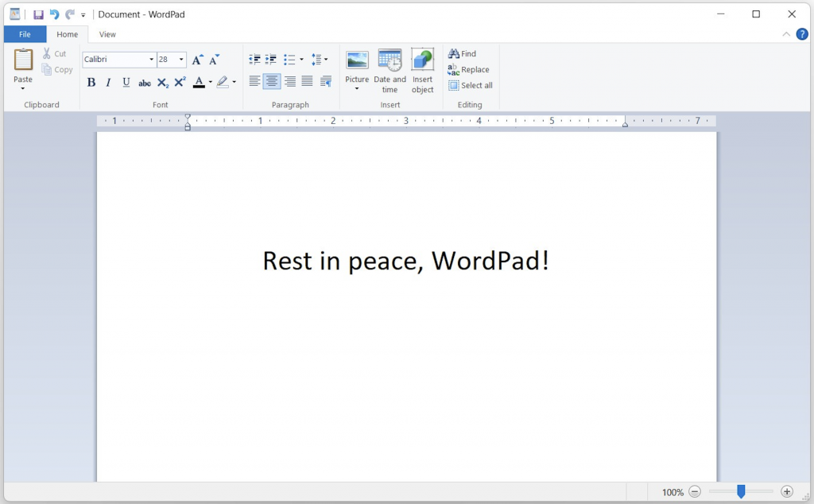Click the Replace button
The image size is (814, 504).
(x=469, y=70)
